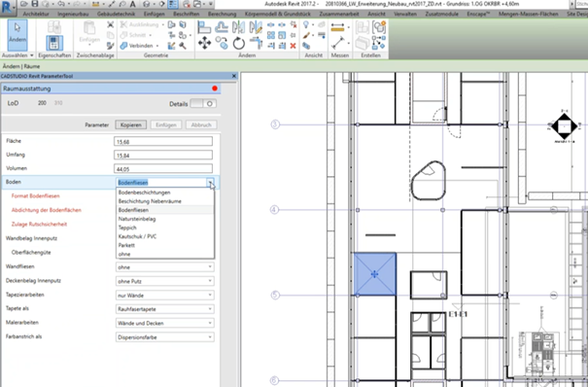Select the Text 'A' tool in quick access toolbar
The height and width of the screenshot is (387, 588).
pos(133,4)
